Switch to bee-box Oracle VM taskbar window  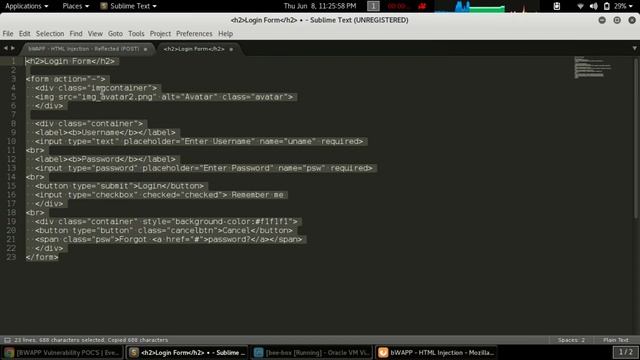[x=312, y=353]
